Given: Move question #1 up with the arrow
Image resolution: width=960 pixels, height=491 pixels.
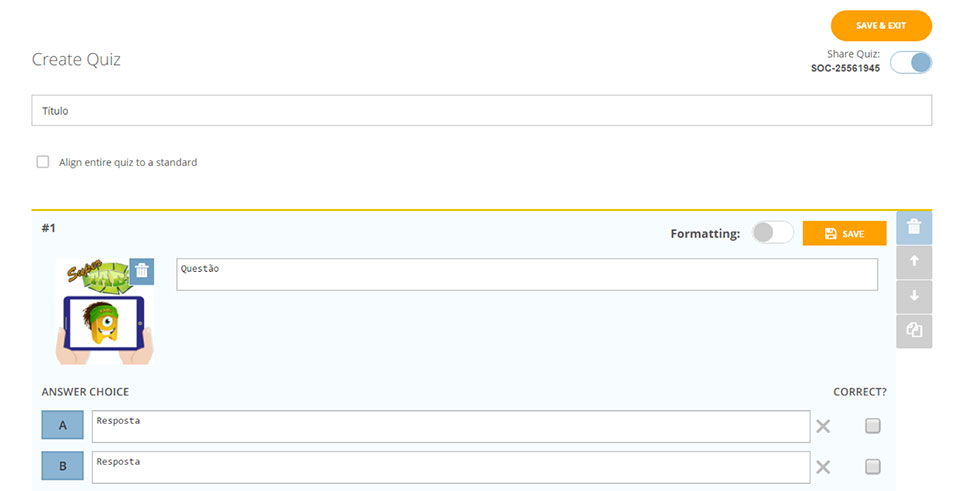Looking at the screenshot, I should coord(914,262).
